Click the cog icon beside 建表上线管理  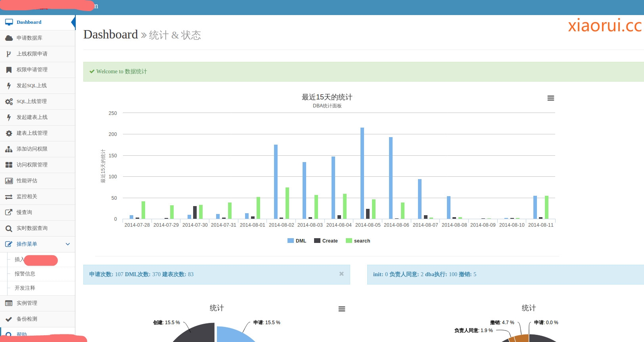tap(9, 133)
